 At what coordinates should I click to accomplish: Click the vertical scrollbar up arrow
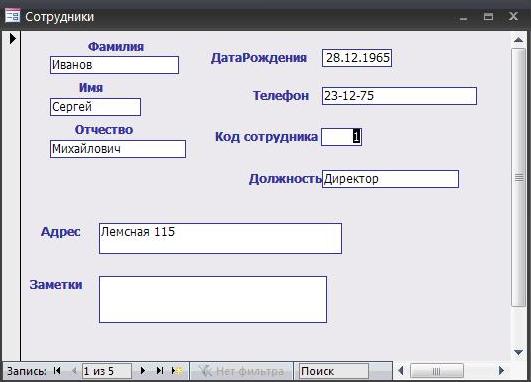point(518,40)
